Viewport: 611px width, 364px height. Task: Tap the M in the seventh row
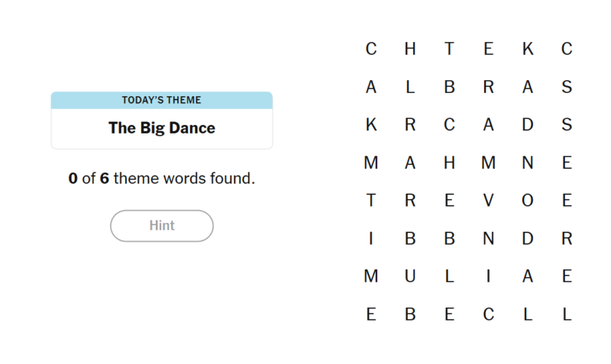click(371, 276)
